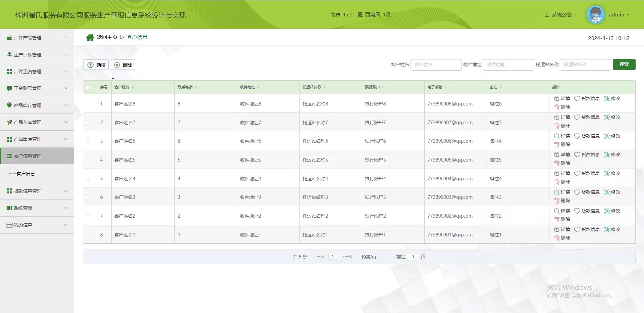Go to 下一页 in pagination
Image resolution: width=644 pixels, height=313 pixels.
(347, 257)
